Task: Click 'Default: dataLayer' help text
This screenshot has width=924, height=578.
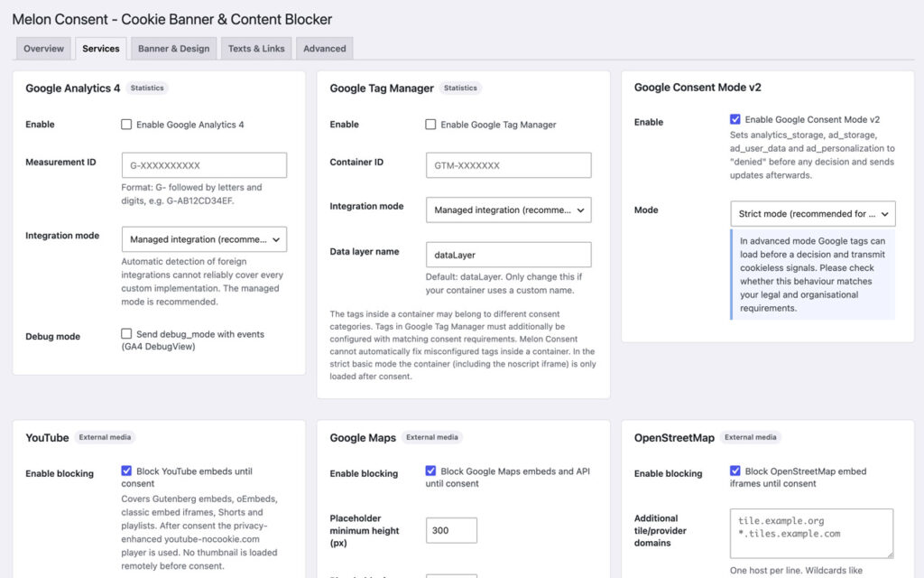Action: pyautogui.click(x=504, y=283)
